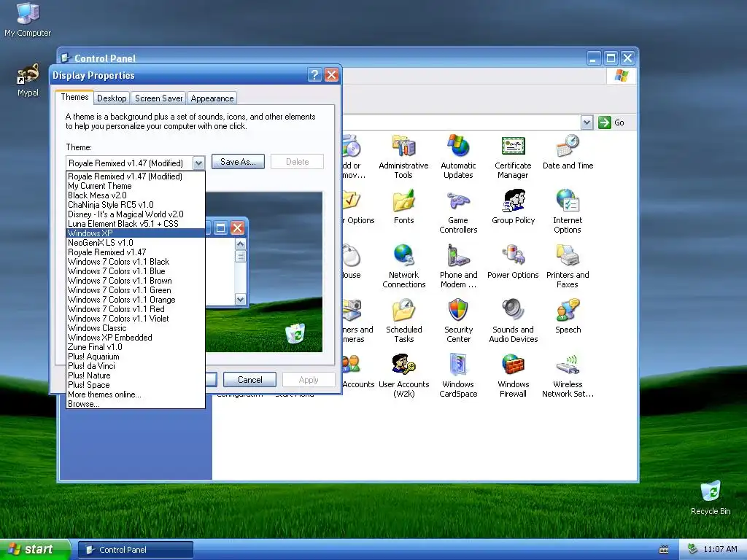Click My Computer desktop icon
This screenshot has height=560, width=747.
[x=28, y=20]
